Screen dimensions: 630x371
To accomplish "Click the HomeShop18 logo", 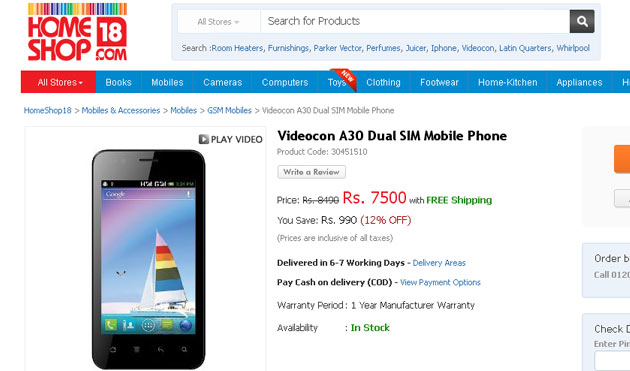I will (x=77, y=32).
